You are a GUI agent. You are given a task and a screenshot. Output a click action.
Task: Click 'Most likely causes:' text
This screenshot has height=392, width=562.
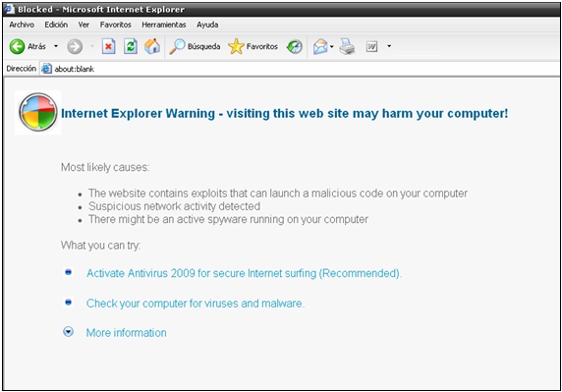click(105, 167)
